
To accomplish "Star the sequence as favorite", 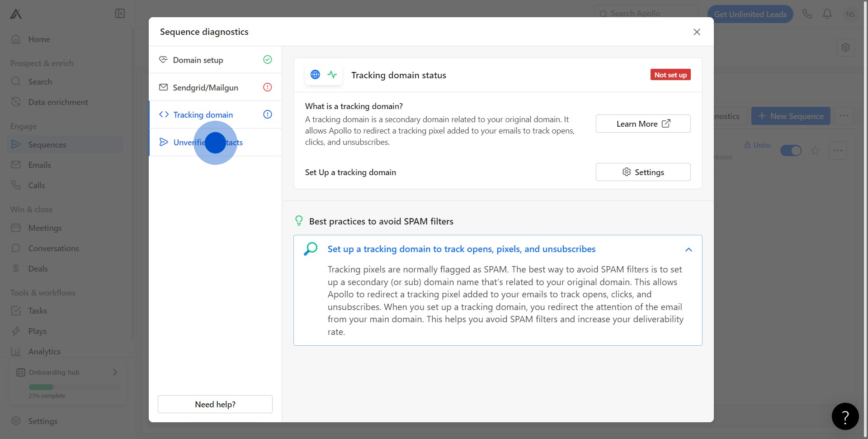I will pyautogui.click(x=815, y=151).
